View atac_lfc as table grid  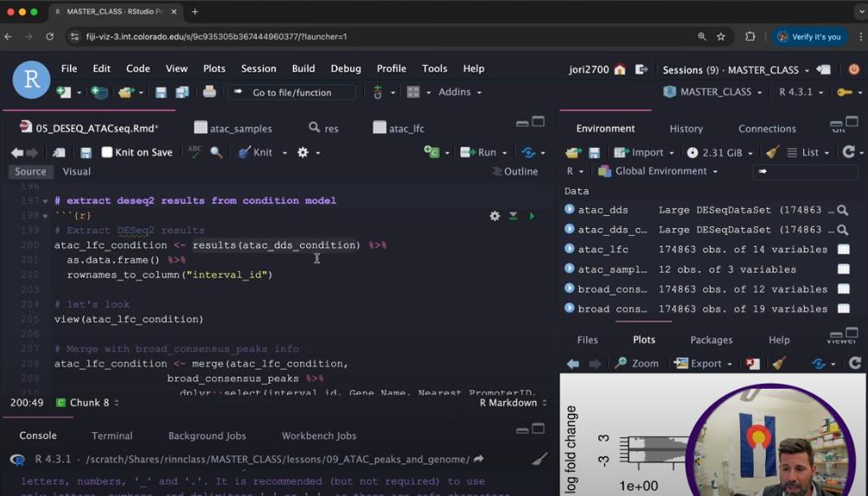(844, 250)
